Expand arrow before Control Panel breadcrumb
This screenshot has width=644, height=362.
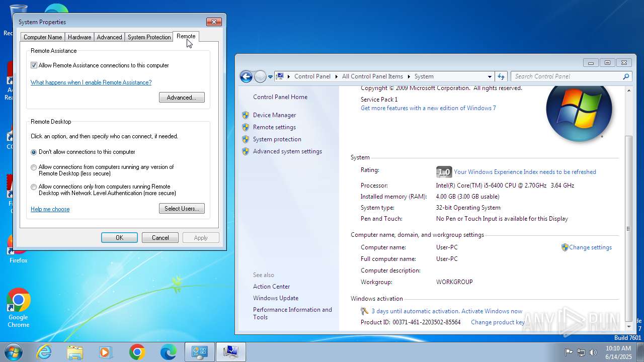pyautogui.click(x=289, y=76)
